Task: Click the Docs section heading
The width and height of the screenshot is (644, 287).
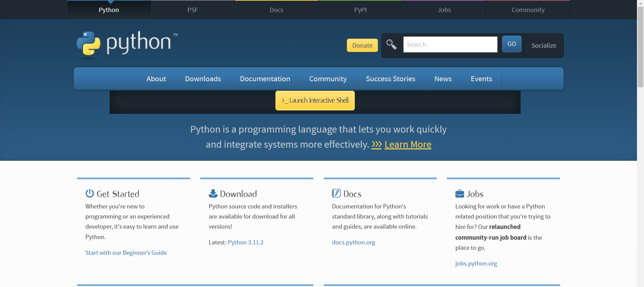Action: pos(352,194)
